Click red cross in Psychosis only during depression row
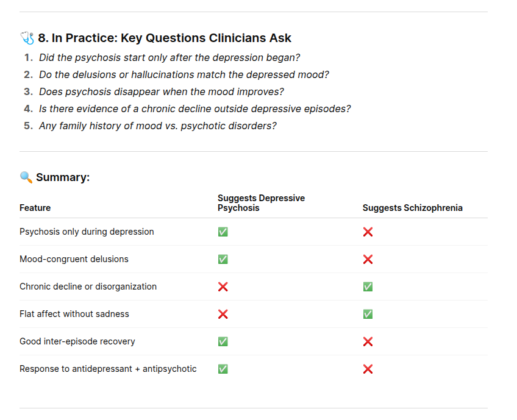The height and width of the screenshot is (420, 517). click(x=368, y=232)
